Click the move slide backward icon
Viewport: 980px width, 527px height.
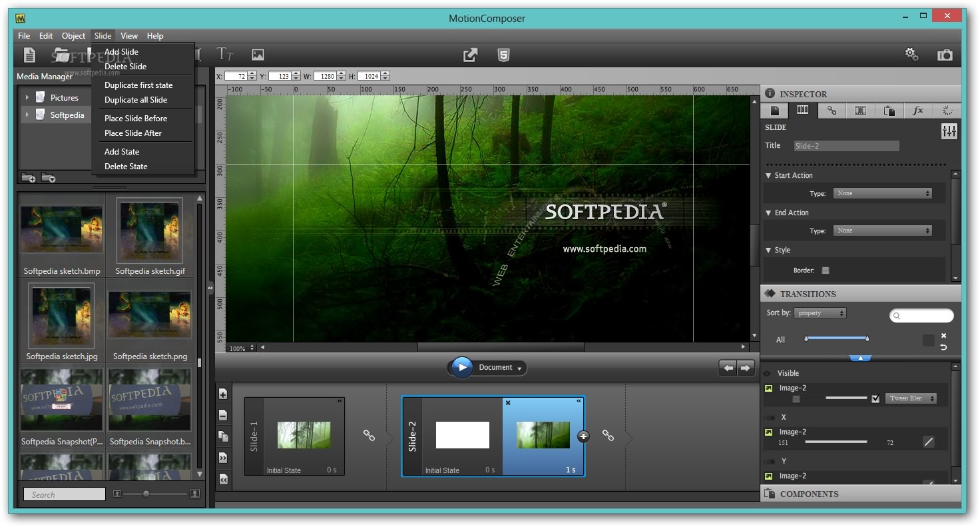[x=223, y=479]
